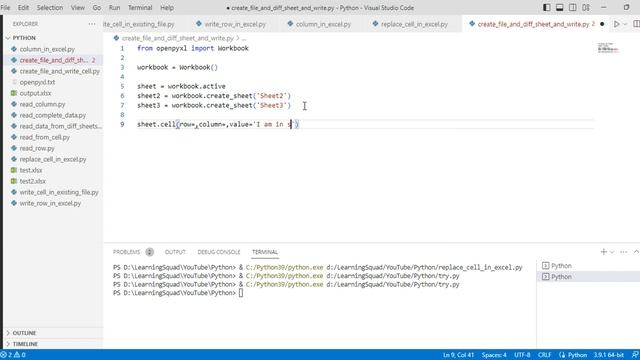640x360 pixels.
Task: Switch to OUTPUT panel tab
Action: [175, 252]
